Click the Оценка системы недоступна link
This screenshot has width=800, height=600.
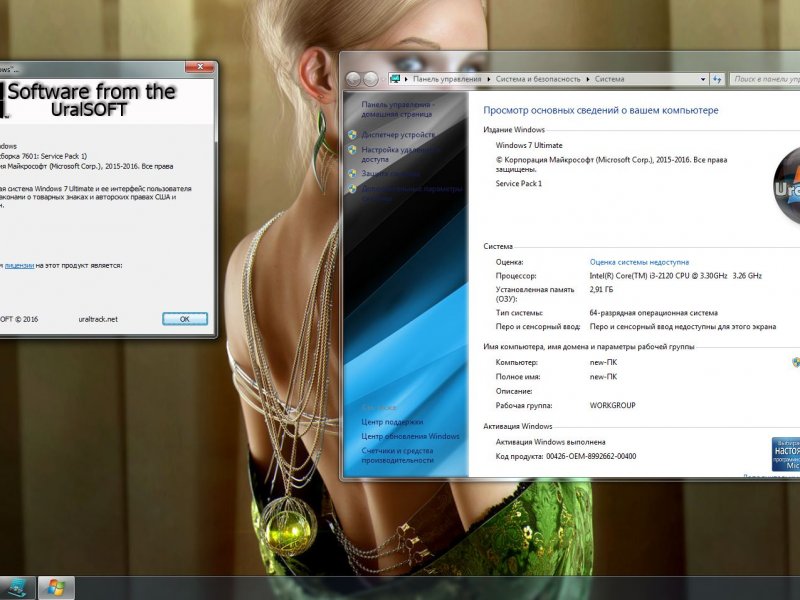[x=639, y=262]
